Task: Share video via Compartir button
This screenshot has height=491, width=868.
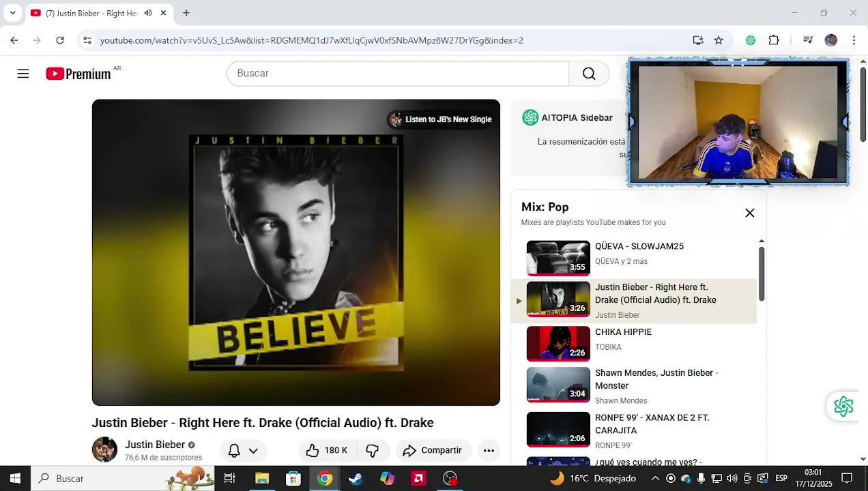Action: point(433,450)
